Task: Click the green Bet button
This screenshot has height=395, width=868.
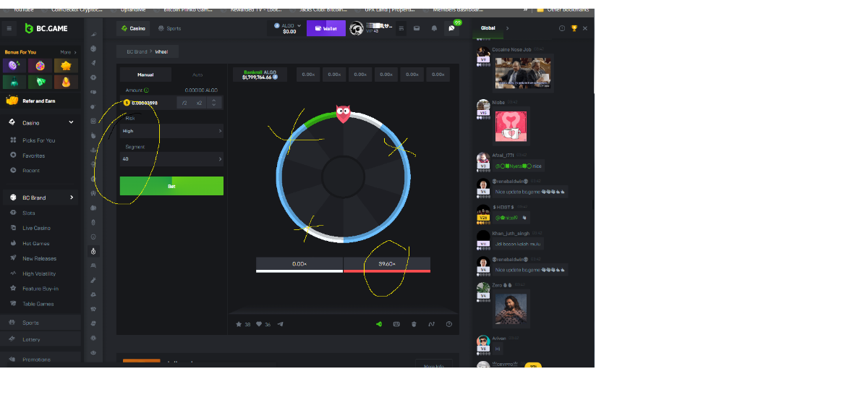Action: click(x=171, y=186)
